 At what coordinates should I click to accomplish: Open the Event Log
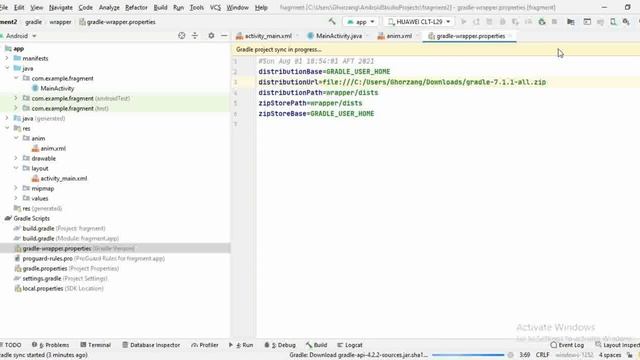point(567,345)
